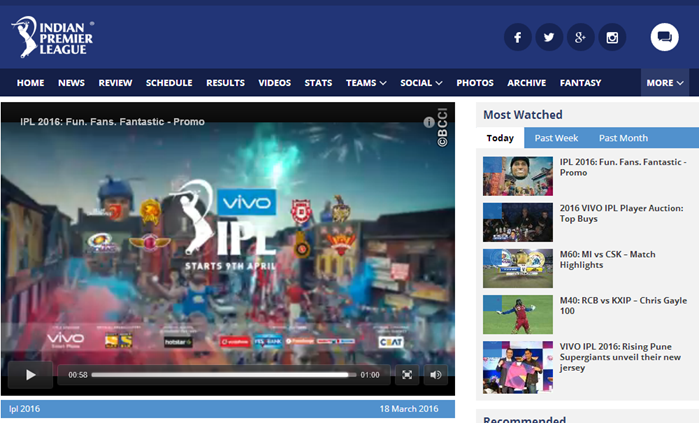Click the MI vs CSK highlights thumbnail
The width and height of the screenshot is (699, 423).
pos(517,268)
